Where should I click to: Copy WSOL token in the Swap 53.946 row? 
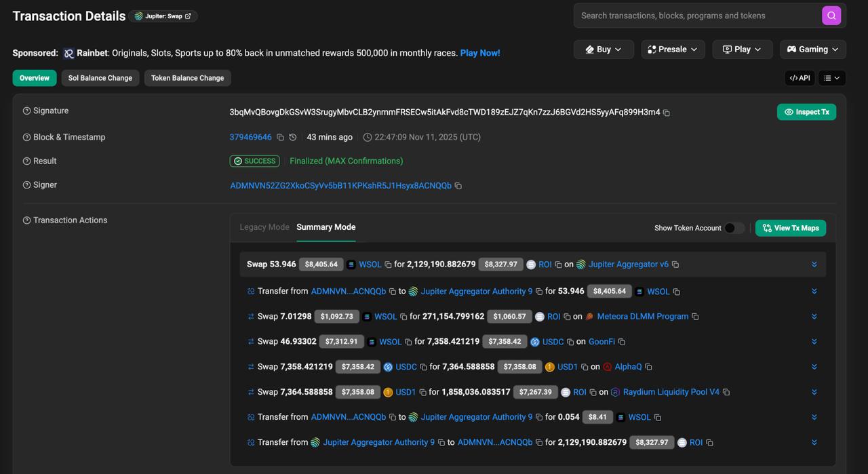click(389, 264)
